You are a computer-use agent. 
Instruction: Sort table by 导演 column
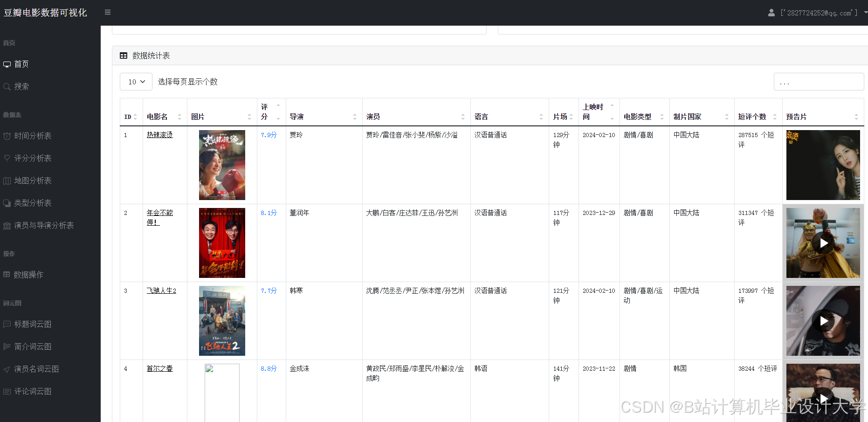pos(324,112)
